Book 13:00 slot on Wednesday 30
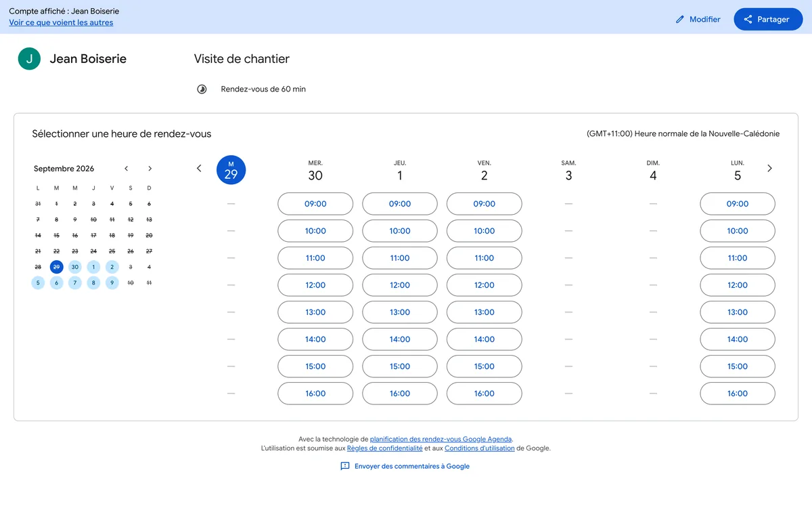The image size is (812, 508). [315, 312]
